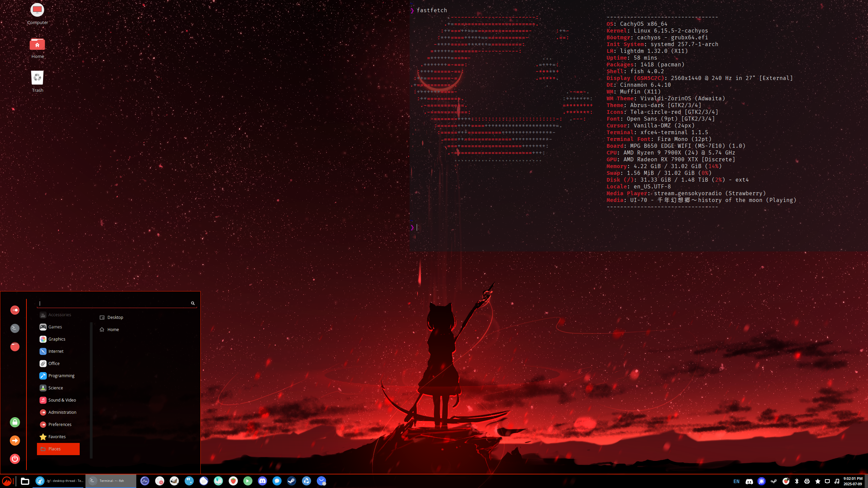This screenshot has height=488, width=868.
Task: Open the text editor panel launcher
Action: (x=204, y=481)
